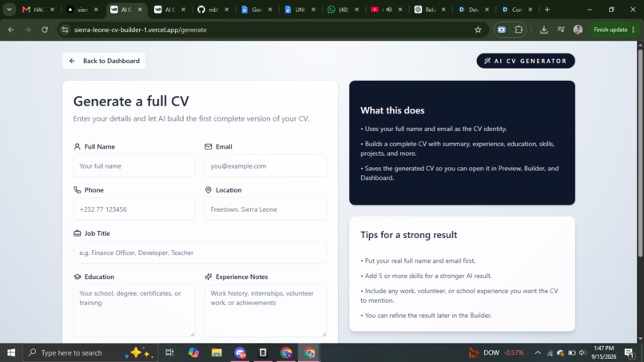The image size is (644, 362).
Task: Click the DOW stock widget
Action: pos(496,352)
